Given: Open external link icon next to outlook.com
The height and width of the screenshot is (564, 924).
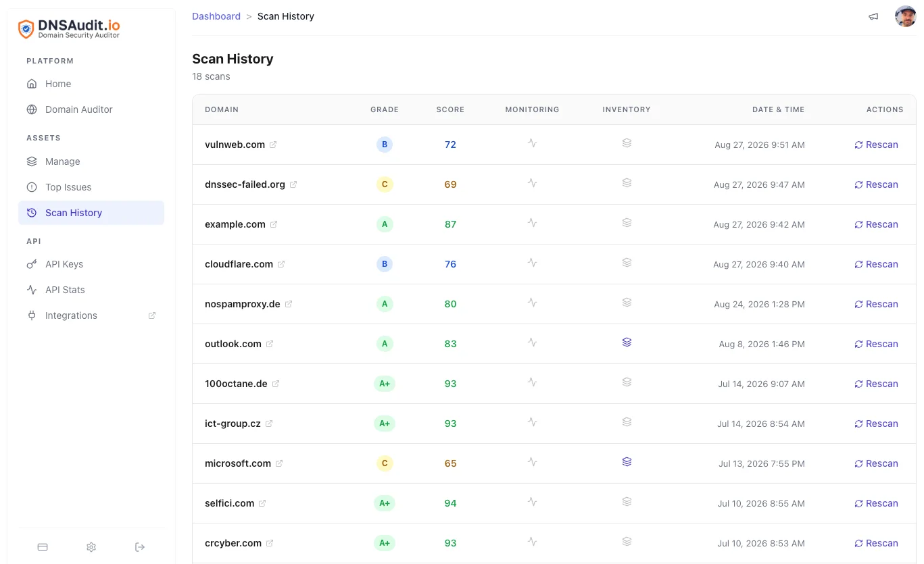Looking at the screenshot, I should point(270,344).
